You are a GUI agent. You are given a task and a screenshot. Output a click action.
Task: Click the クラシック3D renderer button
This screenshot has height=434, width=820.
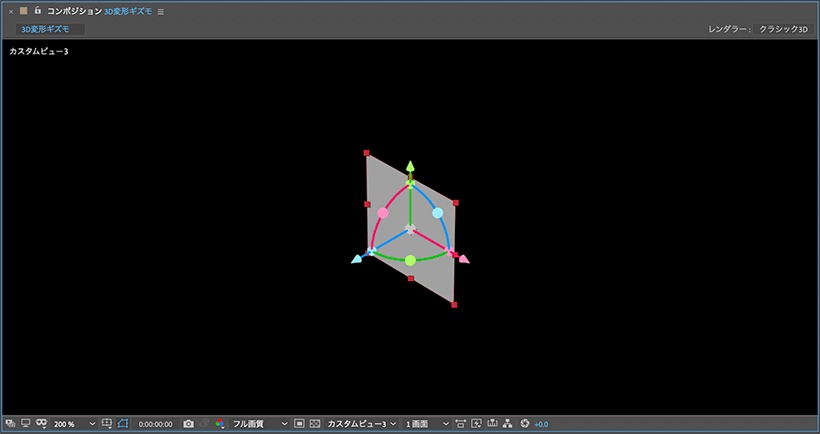click(783, 29)
